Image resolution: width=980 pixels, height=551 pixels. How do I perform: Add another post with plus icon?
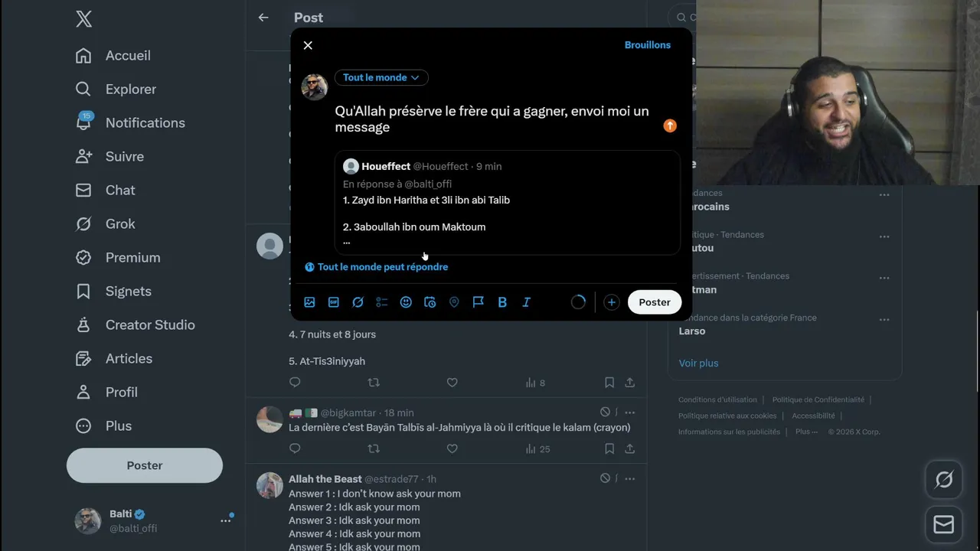(611, 302)
